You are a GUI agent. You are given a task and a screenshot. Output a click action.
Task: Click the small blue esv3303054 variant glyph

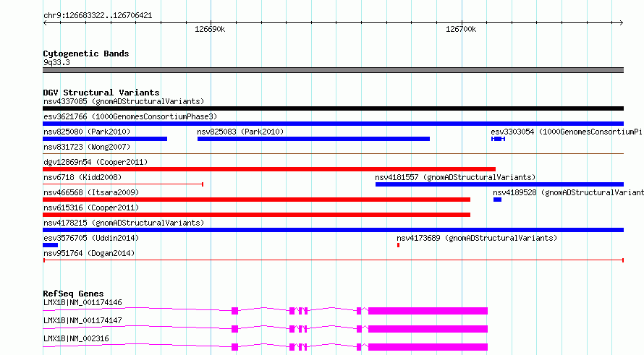[498, 139]
